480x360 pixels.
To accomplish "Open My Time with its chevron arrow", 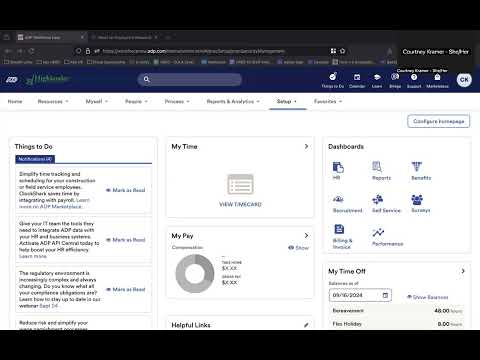I will tap(306, 146).
